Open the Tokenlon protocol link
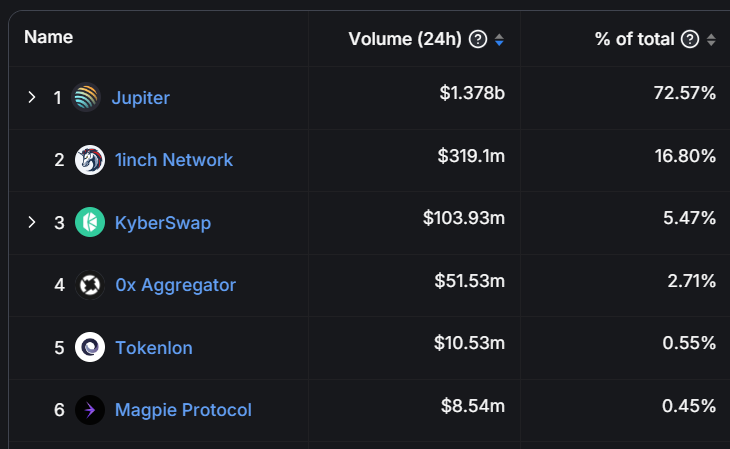The height and width of the screenshot is (449, 730). (154, 347)
